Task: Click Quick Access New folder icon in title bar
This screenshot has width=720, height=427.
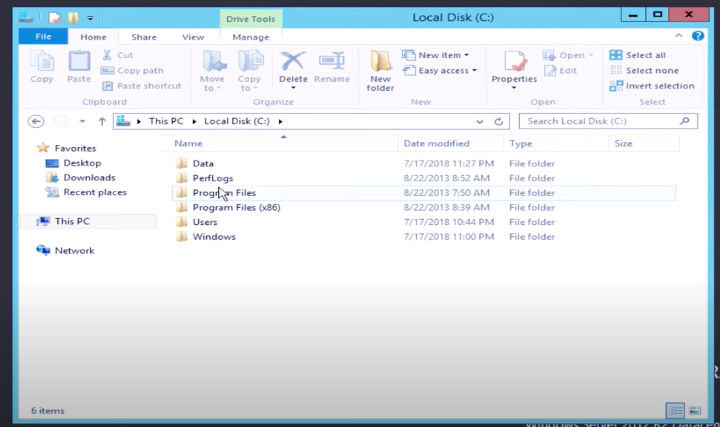Action: point(73,18)
